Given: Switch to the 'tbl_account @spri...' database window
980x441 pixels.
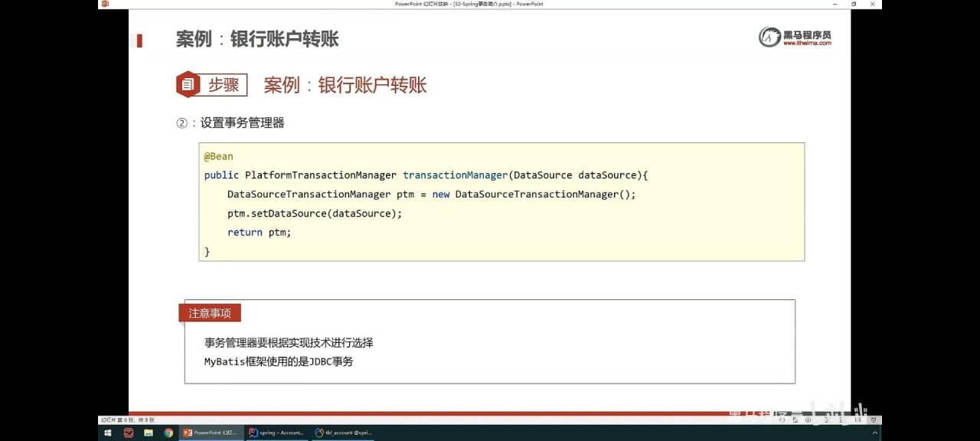Looking at the screenshot, I should point(343,433).
